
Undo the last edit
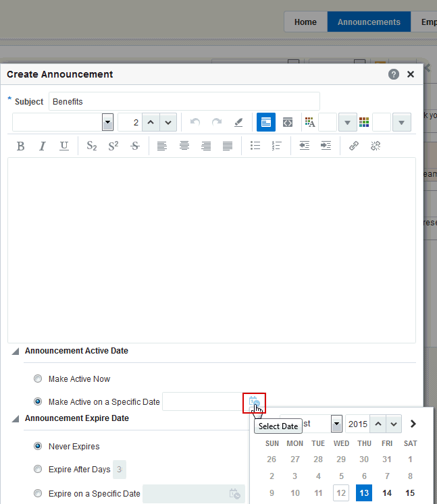[x=195, y=122]
